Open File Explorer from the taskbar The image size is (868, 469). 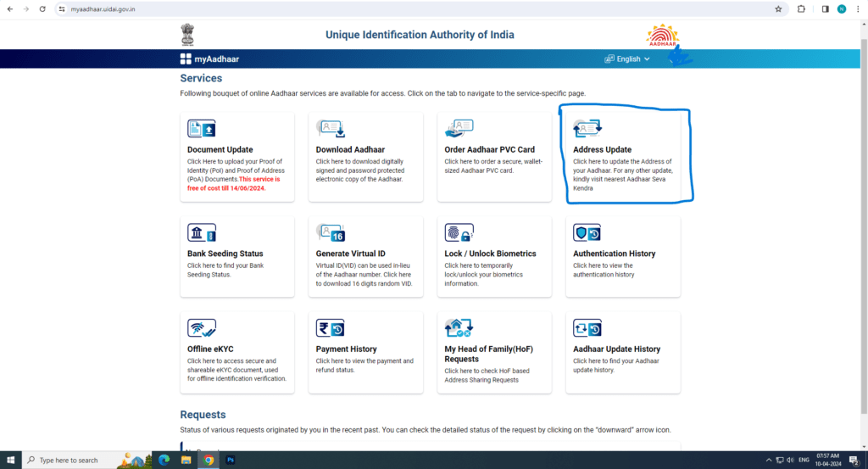tap(186, 460)
